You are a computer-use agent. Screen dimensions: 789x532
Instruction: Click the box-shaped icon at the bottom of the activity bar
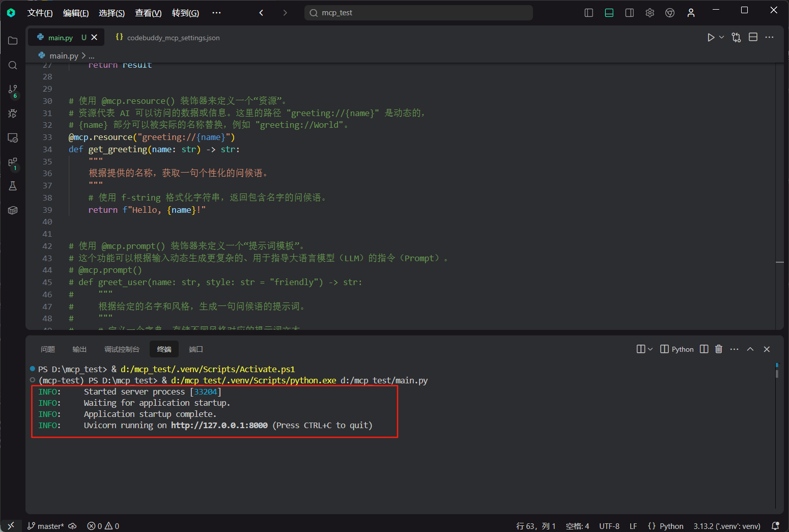(13, 210)
